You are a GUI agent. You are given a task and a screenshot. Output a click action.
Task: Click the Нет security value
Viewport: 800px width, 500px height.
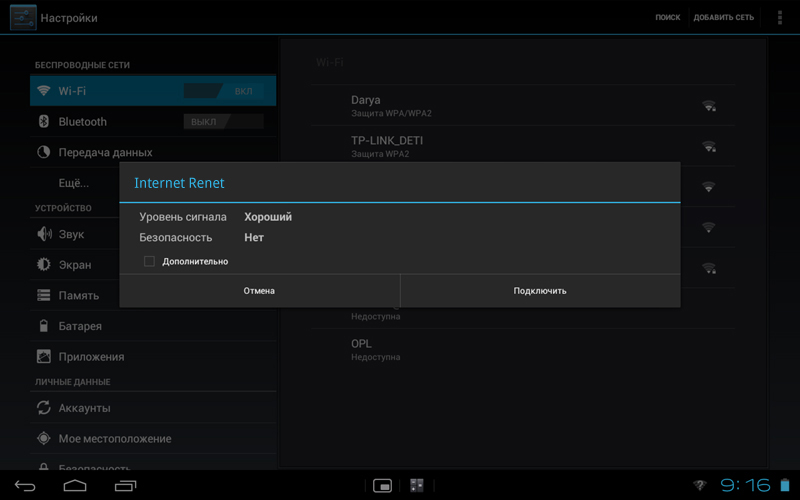click(x=254, y=237)
